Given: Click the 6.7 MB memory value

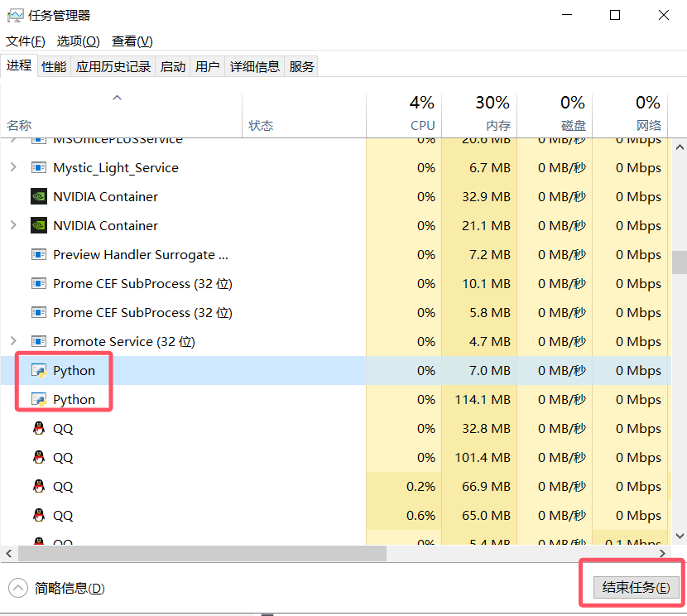Looking at the screenshot, I should (x=489, y=168).
